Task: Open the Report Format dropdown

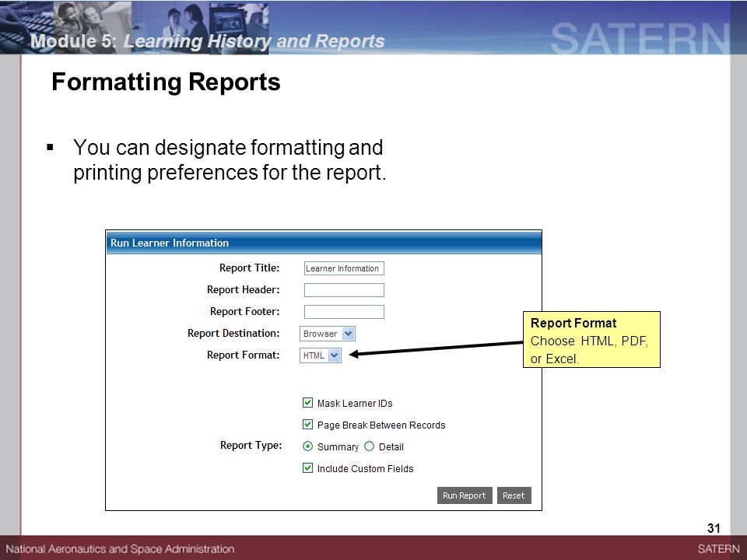Action: click(320, 355)
